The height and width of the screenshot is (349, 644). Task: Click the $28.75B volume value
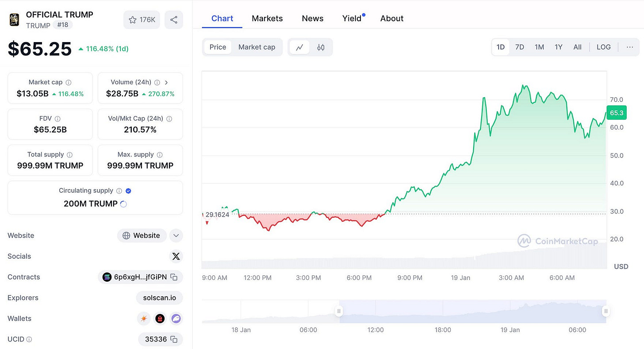click(122, 94)
